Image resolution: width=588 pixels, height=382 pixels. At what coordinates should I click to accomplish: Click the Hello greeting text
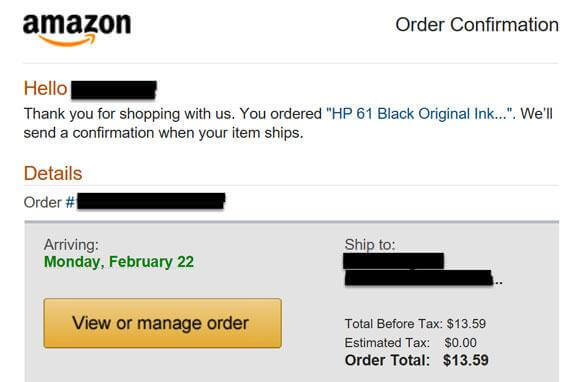[45, 89]
